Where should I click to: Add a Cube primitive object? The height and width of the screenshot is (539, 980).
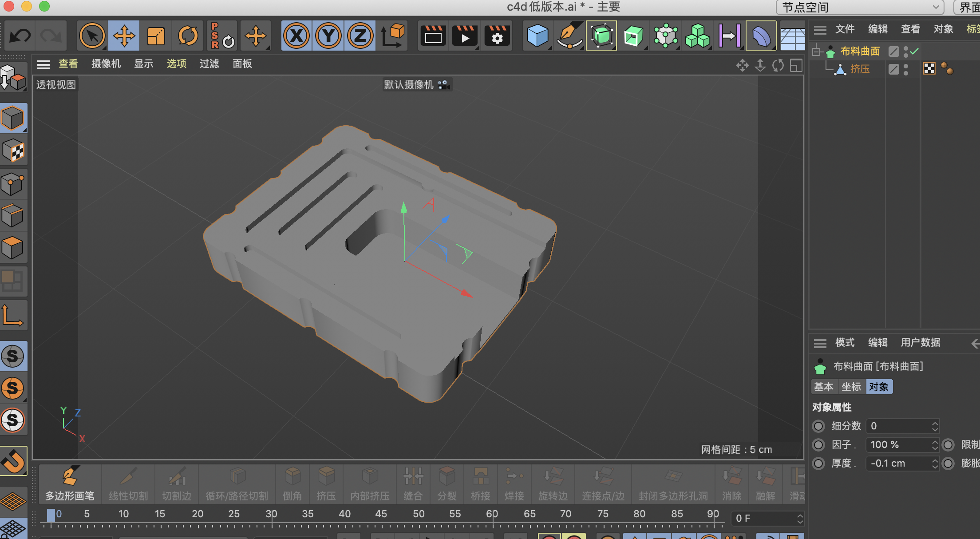[537, 36]
